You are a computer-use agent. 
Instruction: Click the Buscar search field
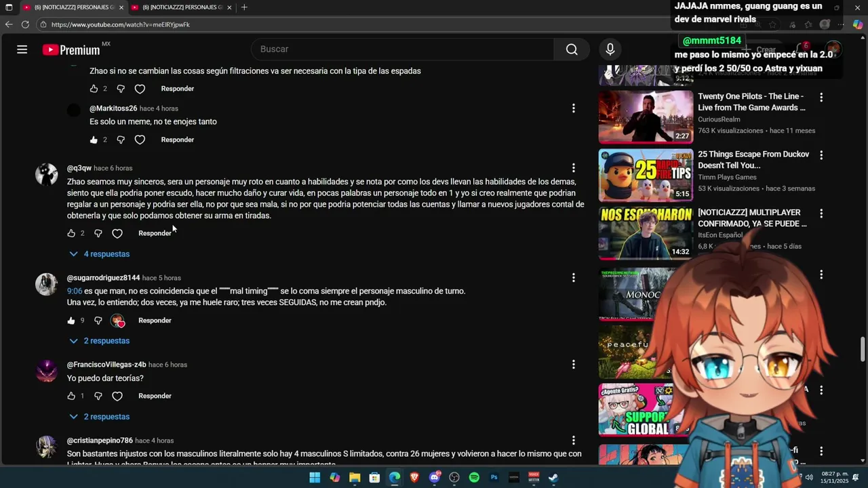point(403,49)
